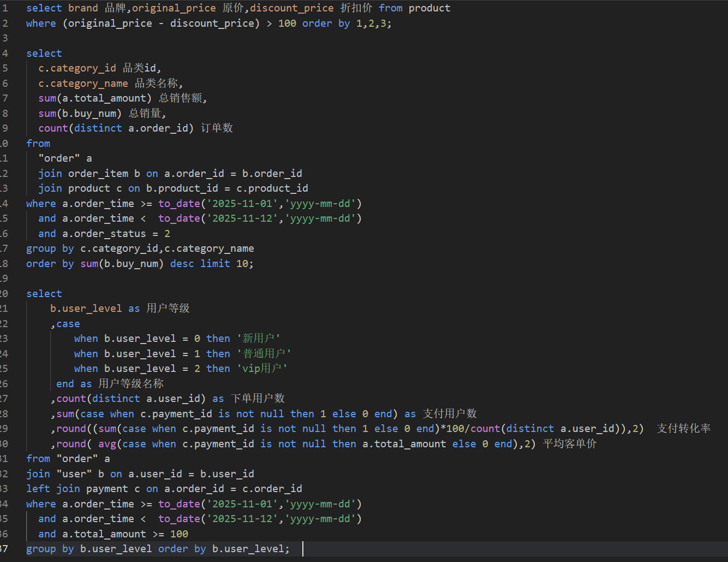
Task: Click the "limit" keyword
Action: click(x=215, y=264)
